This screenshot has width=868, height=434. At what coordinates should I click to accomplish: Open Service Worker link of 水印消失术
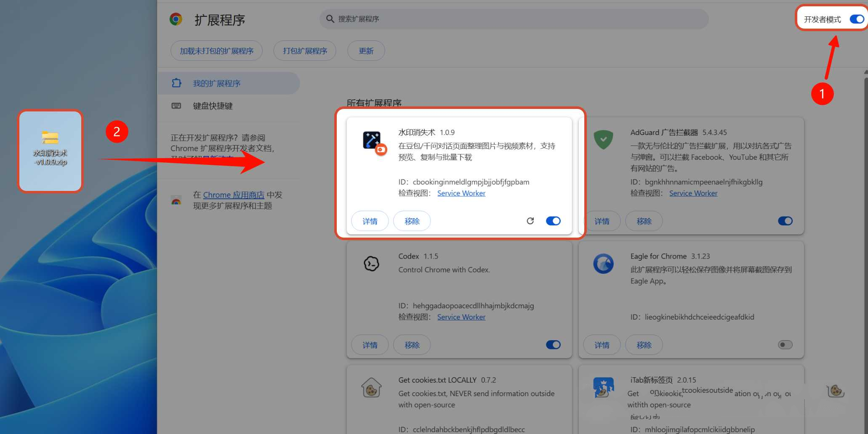461,193
